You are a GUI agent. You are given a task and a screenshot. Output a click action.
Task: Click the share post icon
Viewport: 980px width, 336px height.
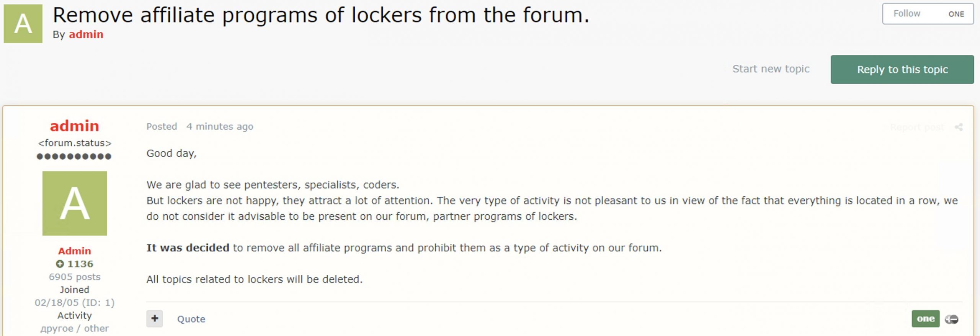point(959,127)
